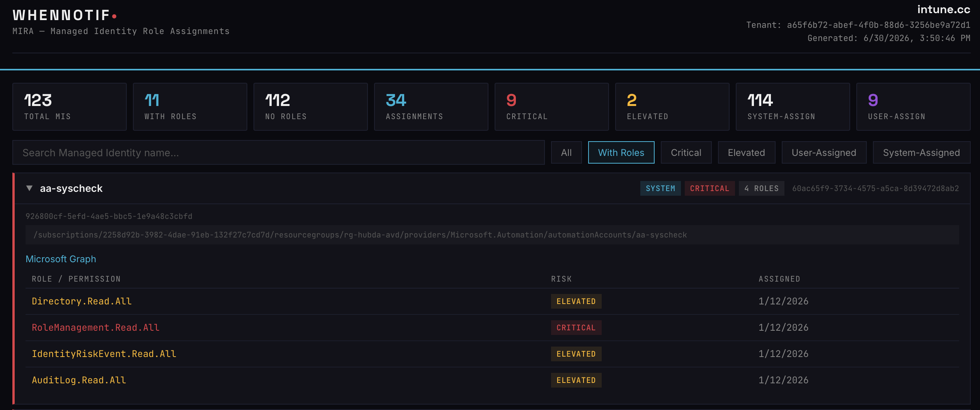Image resolution: width=980 pixels, height=410 pixels.
Task: Open the intune.cc link
Action: coord(944,10)
